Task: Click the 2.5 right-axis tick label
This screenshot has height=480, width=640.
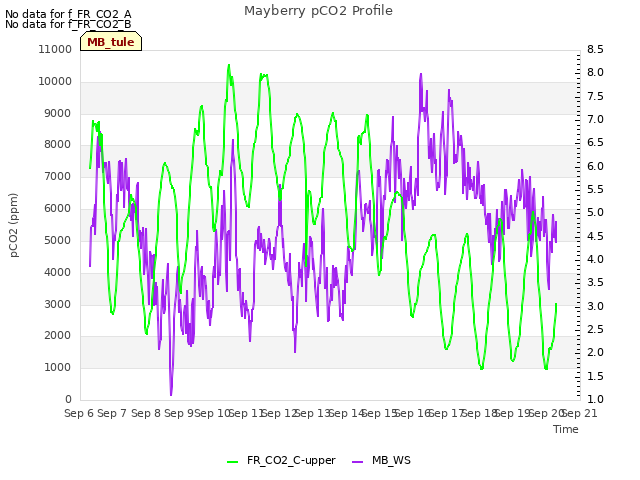Action: tap(595, 329)
